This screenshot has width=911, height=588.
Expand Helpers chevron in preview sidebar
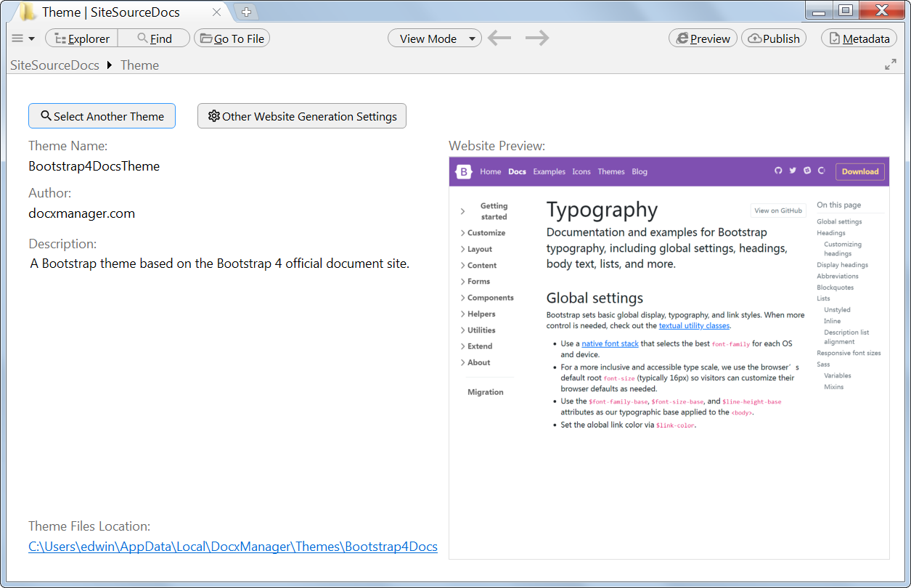tap(463, 314)
